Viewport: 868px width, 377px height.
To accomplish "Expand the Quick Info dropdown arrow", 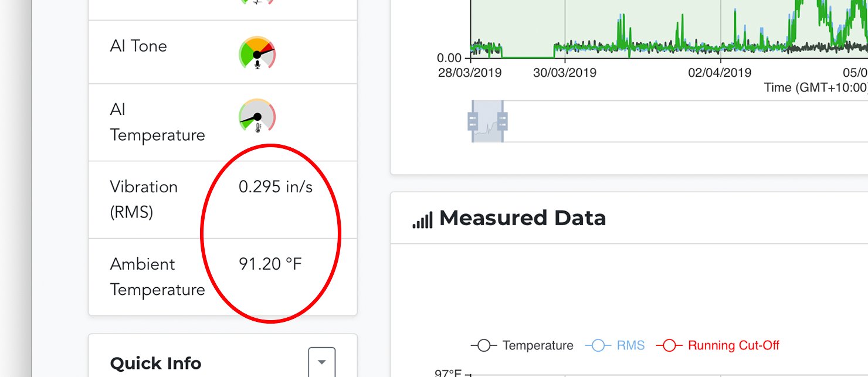I will click(321, 362).
